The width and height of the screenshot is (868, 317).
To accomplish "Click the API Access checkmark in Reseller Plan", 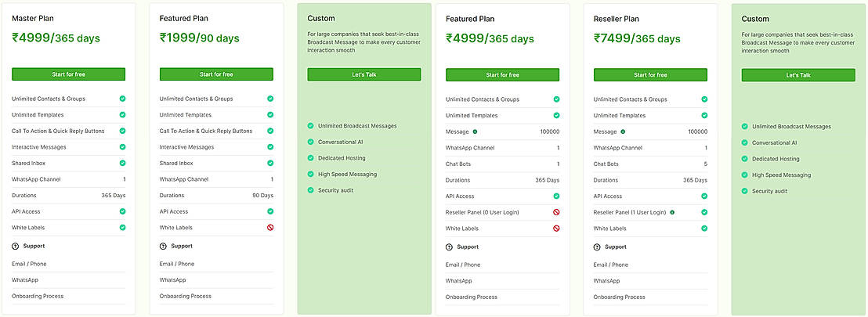I will coord(704,196).
